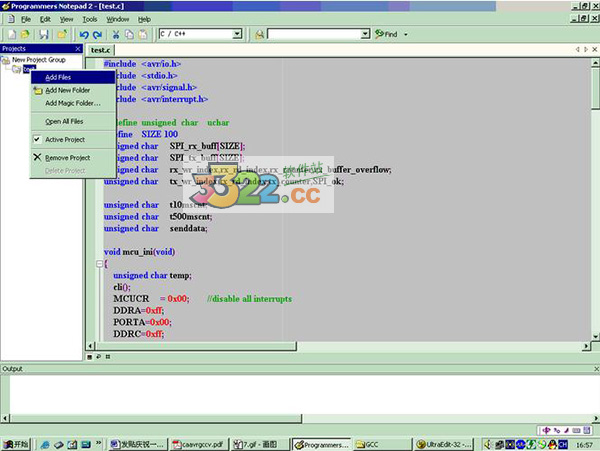Choose Remove Project in context menu
The width and height of the screenshot is (600, 451).
(x=67, y=157)
